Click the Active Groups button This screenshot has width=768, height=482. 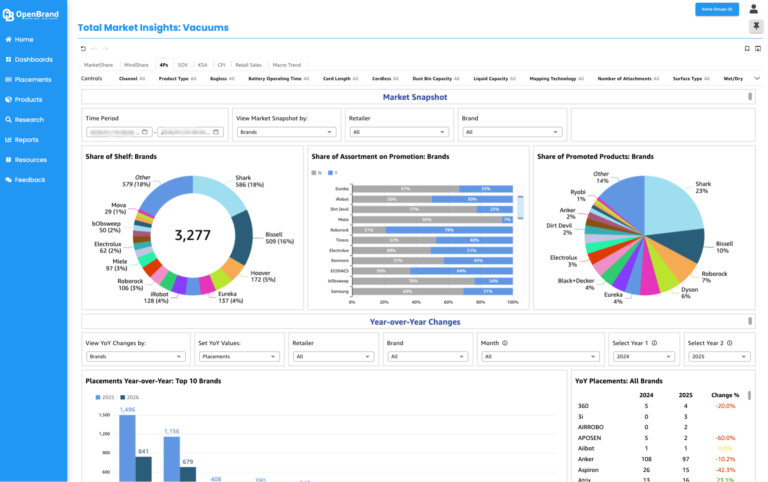pos(717,9)
